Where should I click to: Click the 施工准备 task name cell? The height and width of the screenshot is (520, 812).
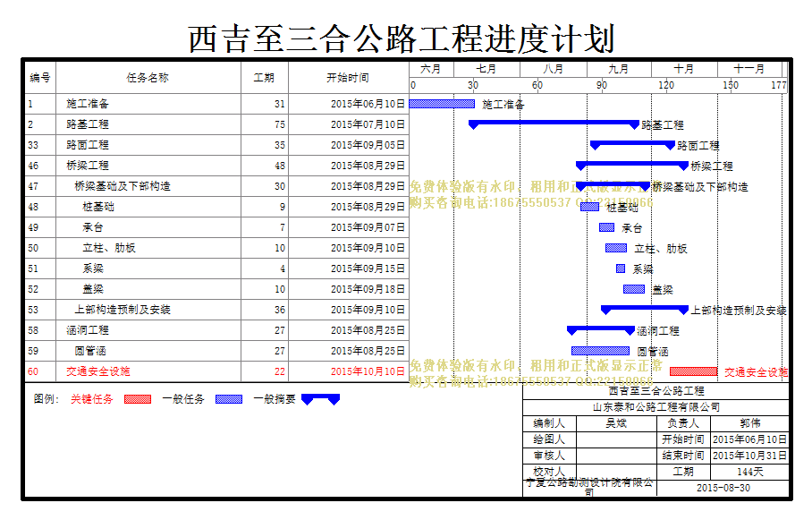(x=148, y=104)
